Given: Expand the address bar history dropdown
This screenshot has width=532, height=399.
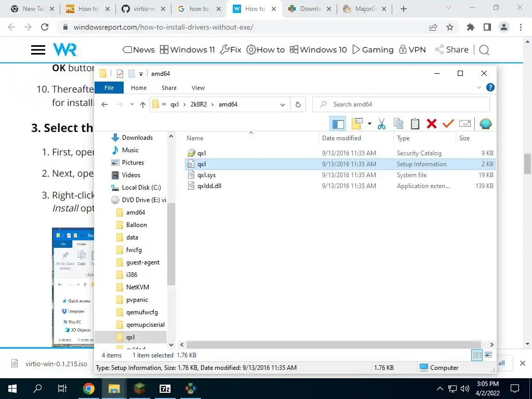Looking at the screenshot, I should pyautogui.click(x=282, y=104).
